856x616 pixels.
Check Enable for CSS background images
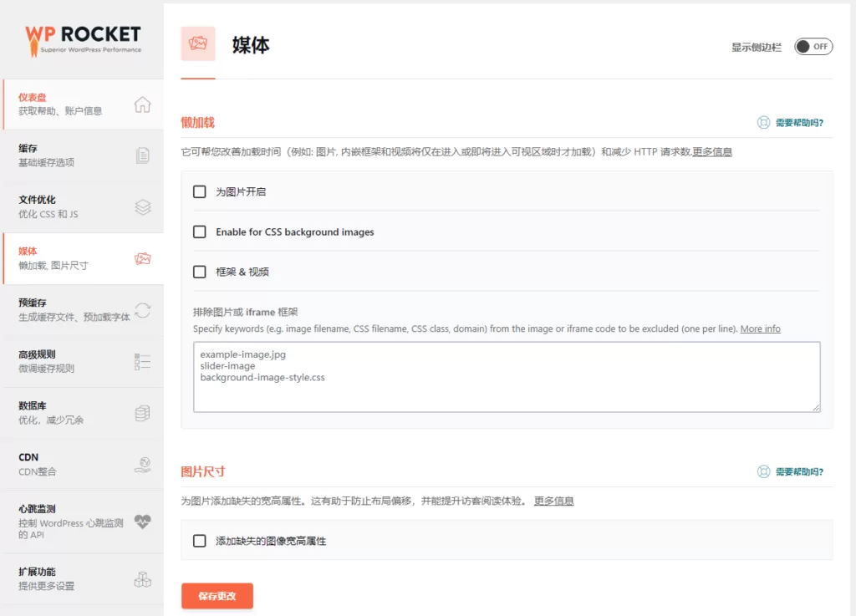199,231
